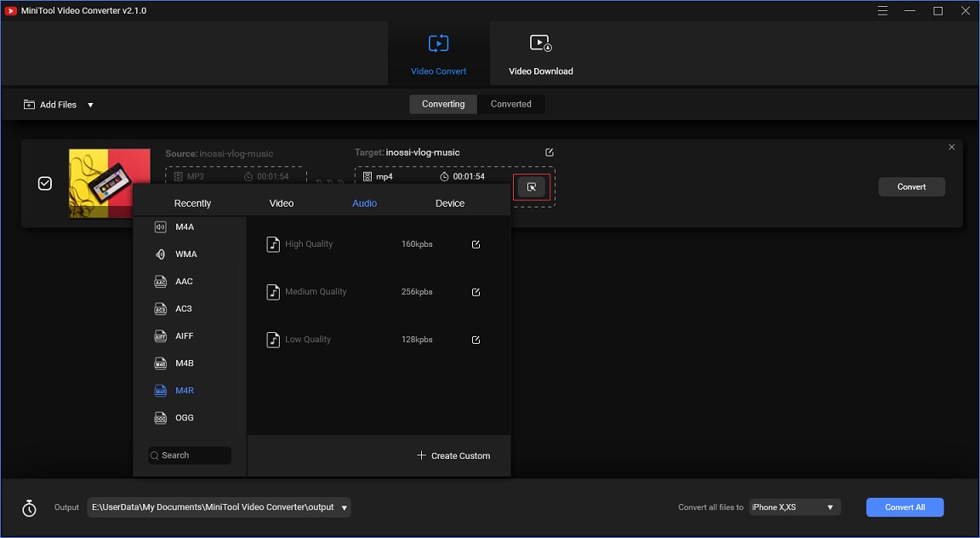Viewport: 980px width, 538px height.
Task: Open the hamburger menu in title bar
Action: [882, 10]
